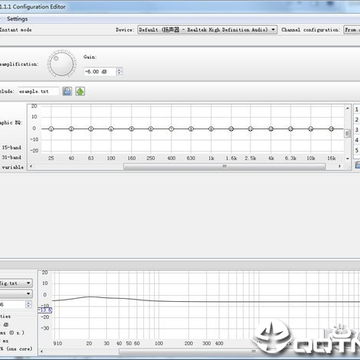The width and height of the screenshot is (360, 360).
Task: Click the 6.3k band point on graphic EQ
Action: click(x=291, y=129)
